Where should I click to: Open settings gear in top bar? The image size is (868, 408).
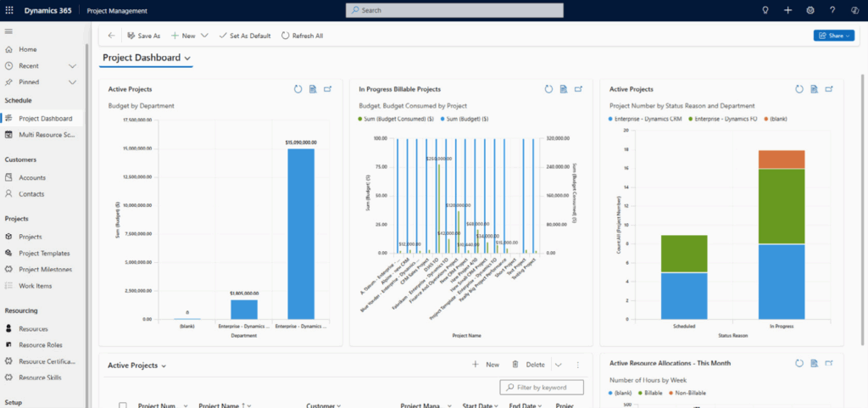(810, 10)
